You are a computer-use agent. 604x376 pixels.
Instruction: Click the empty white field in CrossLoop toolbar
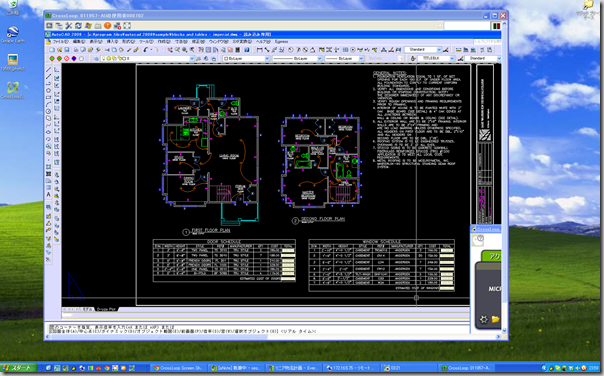466,26
